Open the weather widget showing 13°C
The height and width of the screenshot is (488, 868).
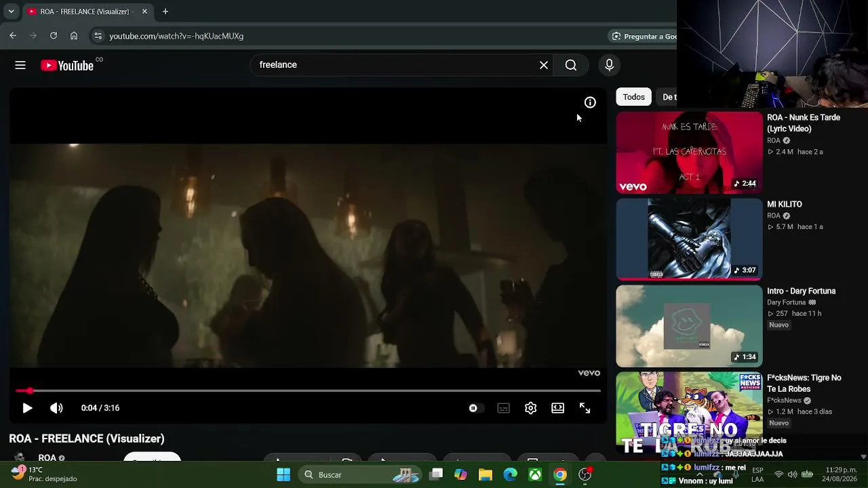[x=44, y=474]
